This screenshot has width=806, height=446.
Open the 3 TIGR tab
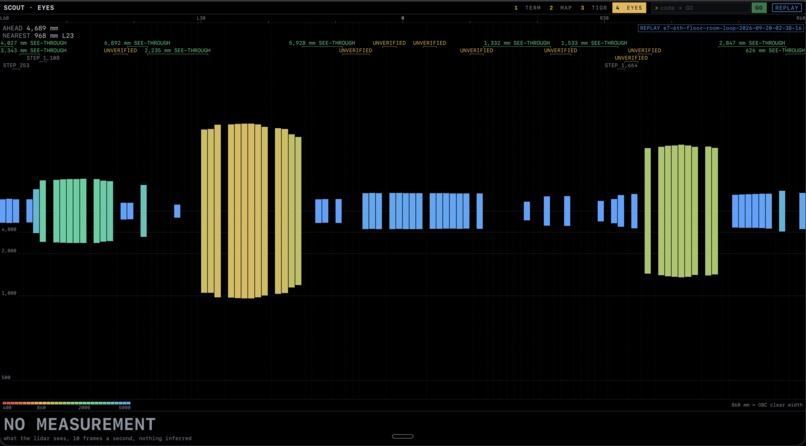coord(594,8)
